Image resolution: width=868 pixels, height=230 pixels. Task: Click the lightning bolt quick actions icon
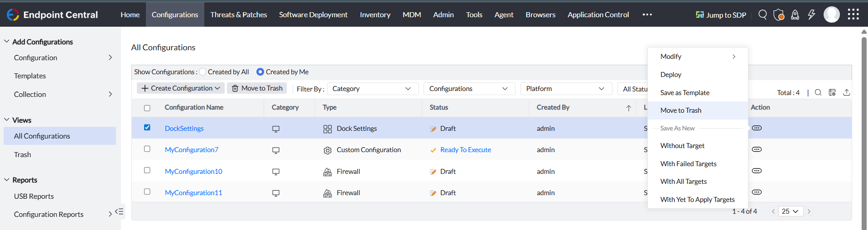[x=811, y=15]
